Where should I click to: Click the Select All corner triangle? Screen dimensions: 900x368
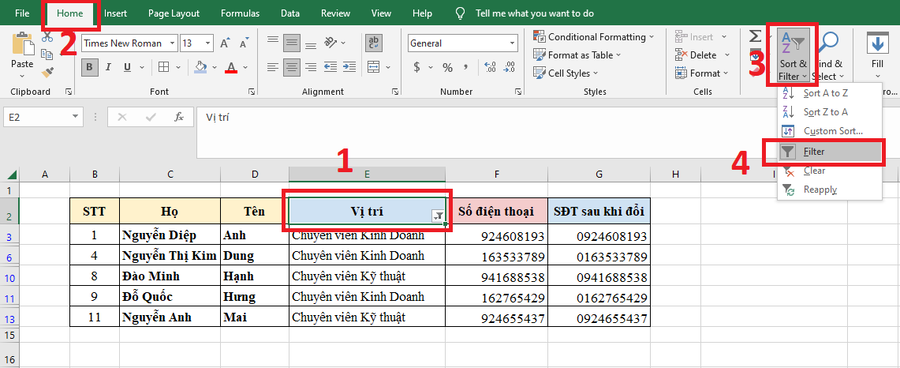click(x=11, y=175)
